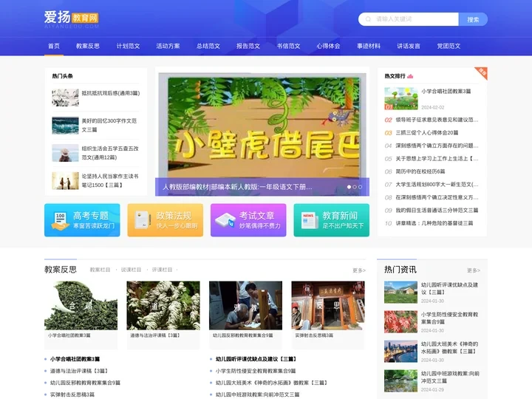Go to the 心得体会 navigation item
532x399 pixels.
coord(328,46)
